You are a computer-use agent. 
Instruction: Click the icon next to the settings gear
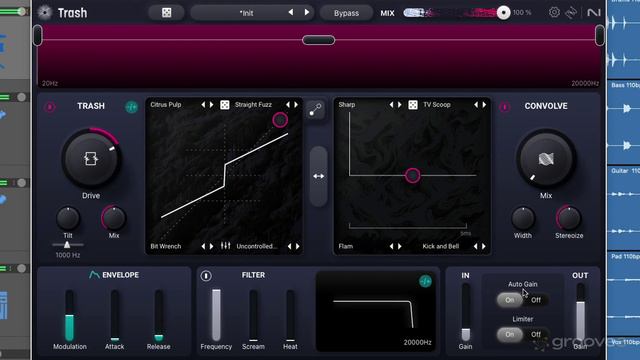click(571, 13)
